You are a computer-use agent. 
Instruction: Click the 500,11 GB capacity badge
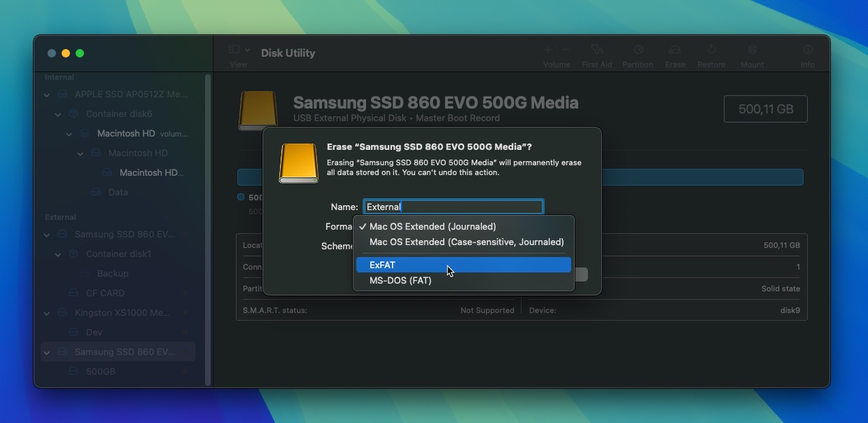pyautogui.click(x=766, y=109)
